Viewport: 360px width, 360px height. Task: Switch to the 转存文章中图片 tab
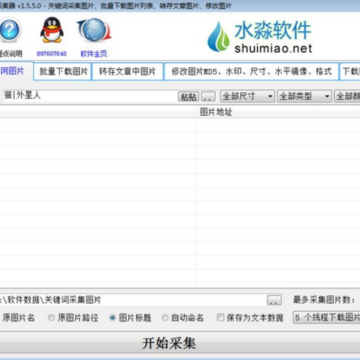pos(127,71)
